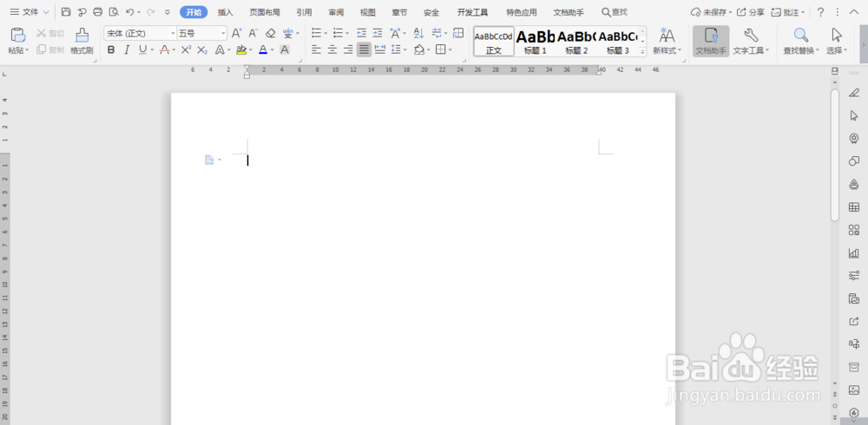This screenshot has width=868, height=425.
Task: Apply blue font color A
Action: [263, 49]
